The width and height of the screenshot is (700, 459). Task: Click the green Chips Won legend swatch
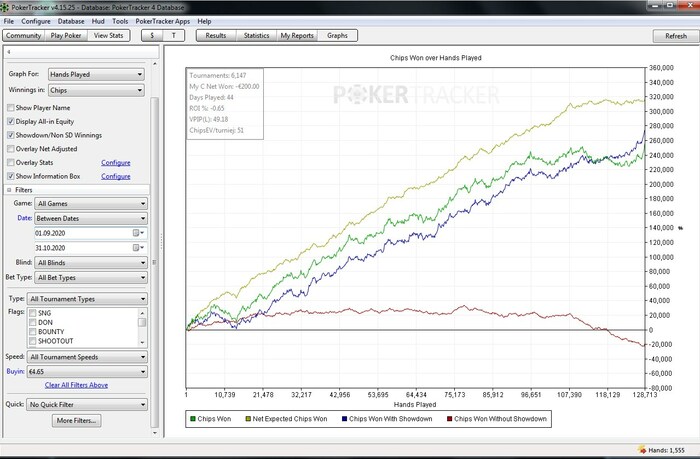pos(193,419)
